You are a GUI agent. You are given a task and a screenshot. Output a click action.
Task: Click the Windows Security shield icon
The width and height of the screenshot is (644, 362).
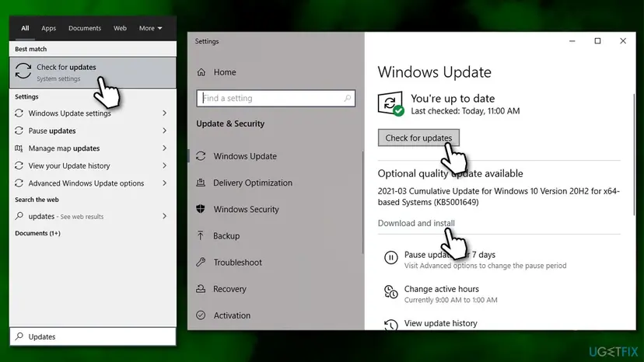tap(201, 209)
